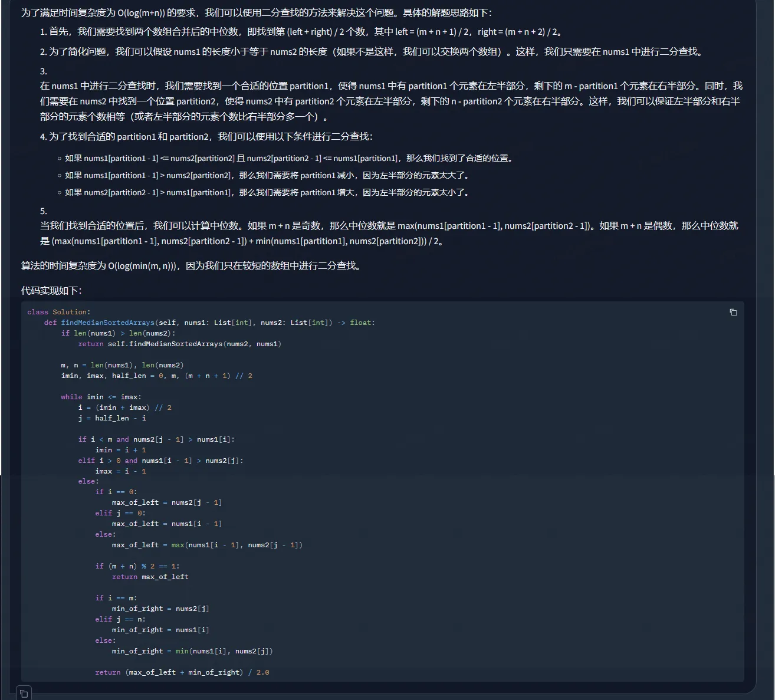Click the 'return max_of_left' line

click(x=150, y=577)
